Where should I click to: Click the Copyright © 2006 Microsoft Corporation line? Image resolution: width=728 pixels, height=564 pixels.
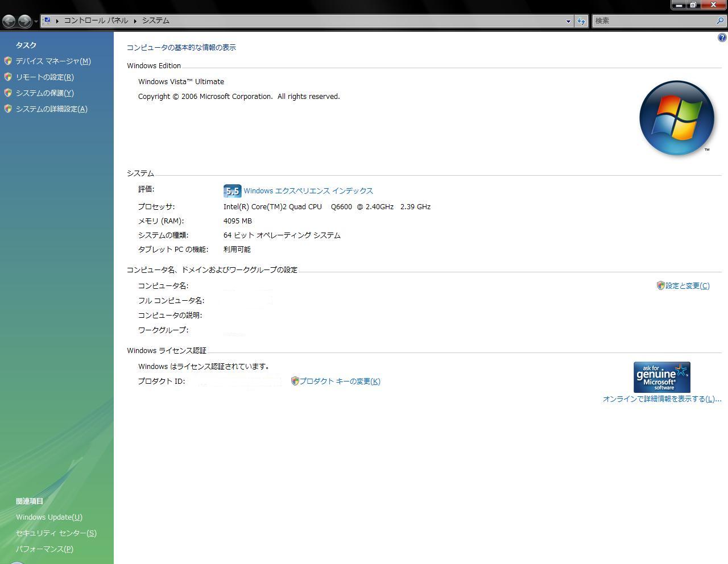coord(239,97)
